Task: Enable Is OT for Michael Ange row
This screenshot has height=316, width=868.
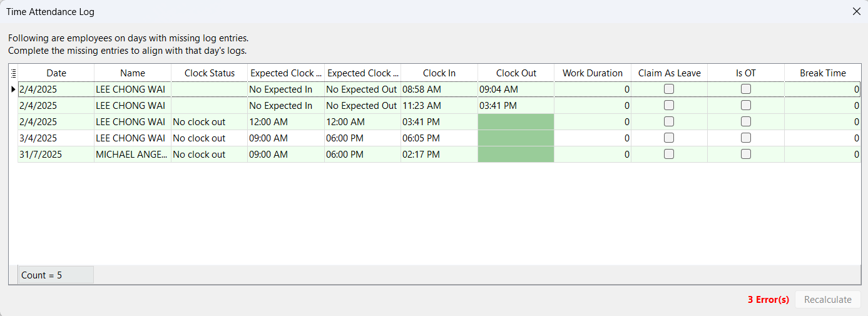Action: coord(745,154)
